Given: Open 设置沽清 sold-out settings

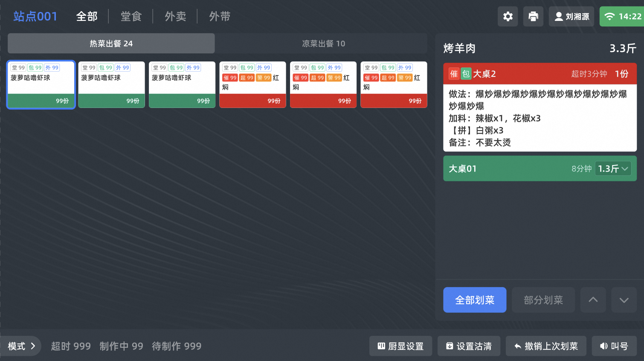Looking at the screenshot, I should (469, 346).
